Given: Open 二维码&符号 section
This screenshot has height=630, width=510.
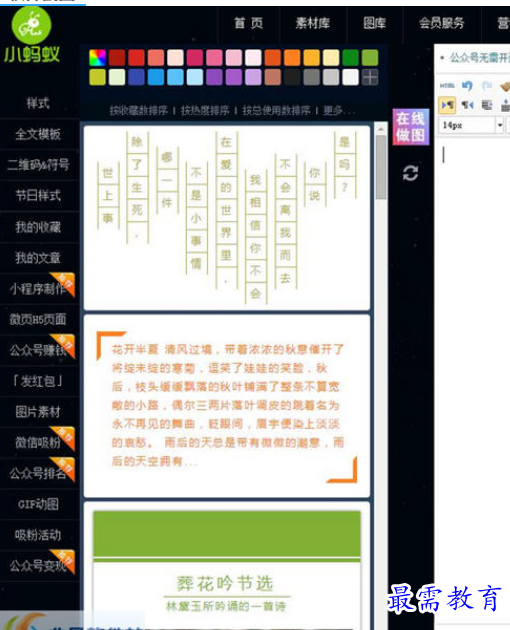Looking at the screenshot, I should point(39,165).
